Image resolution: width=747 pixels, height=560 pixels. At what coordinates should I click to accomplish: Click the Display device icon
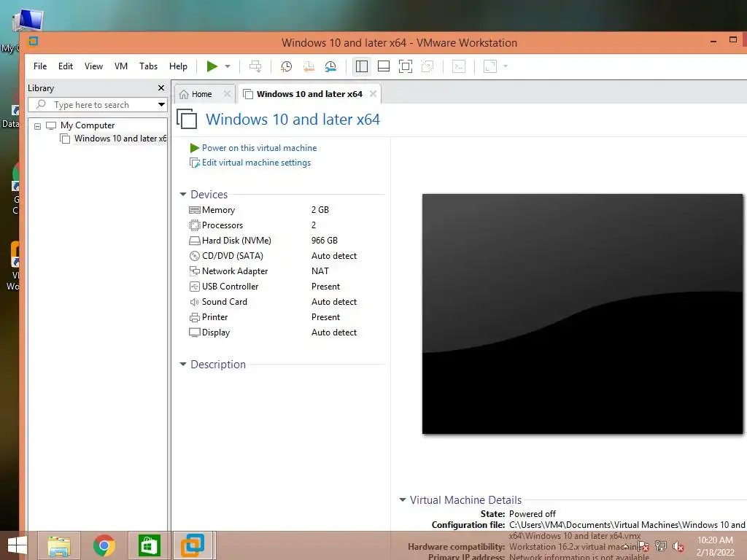[194, 332]
